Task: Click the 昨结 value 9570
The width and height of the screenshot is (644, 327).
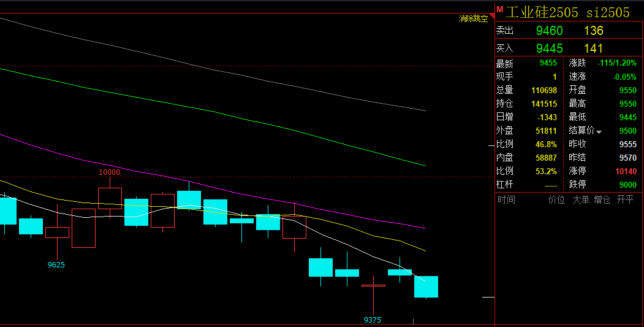Action: 628,158
